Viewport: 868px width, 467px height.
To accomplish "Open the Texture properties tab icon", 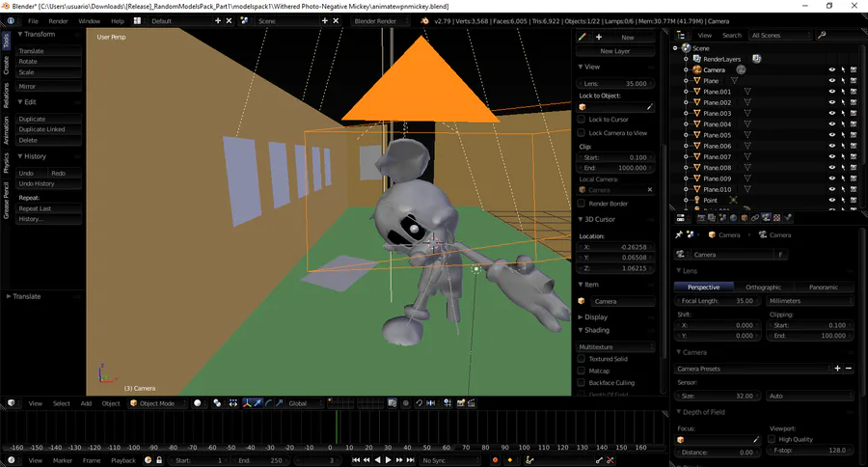I will pyautogui.click(x=776, y=218).
